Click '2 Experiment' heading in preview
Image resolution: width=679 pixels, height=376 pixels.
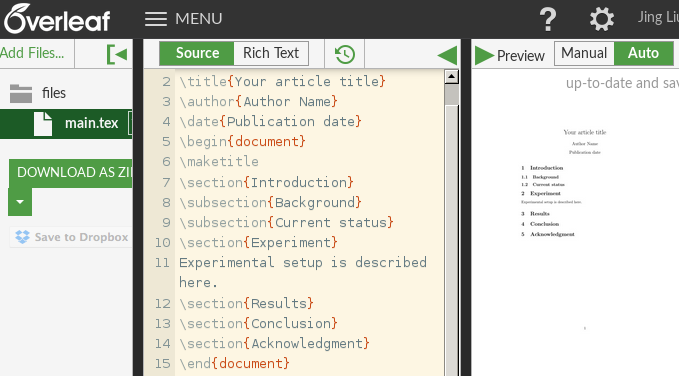(541, 193)
